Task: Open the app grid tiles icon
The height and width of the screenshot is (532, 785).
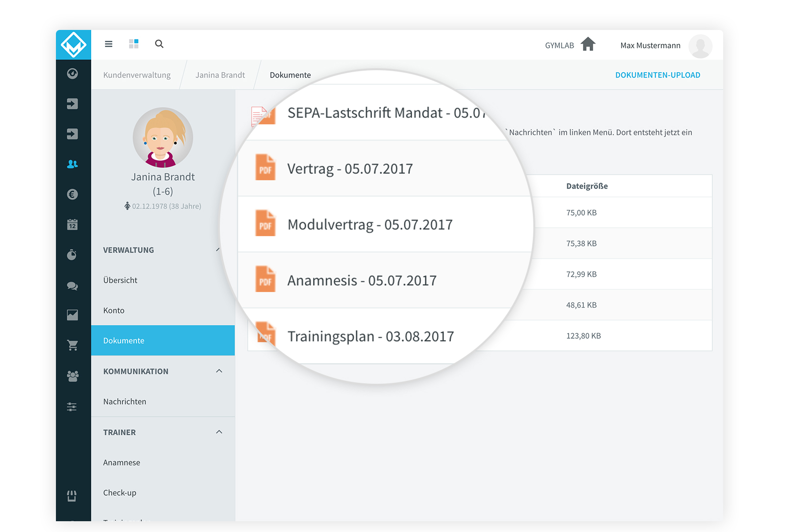Action: (x=133, y=44)
